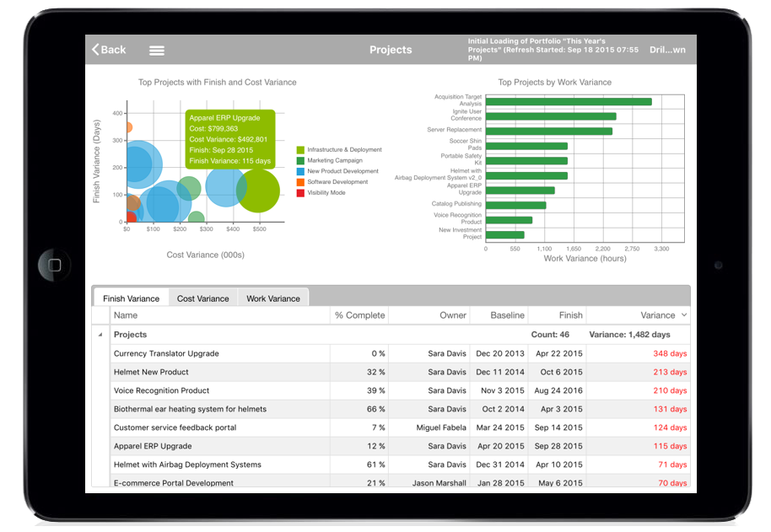This screenshot has height=532, width=771.
Task: Click the Infrastructure & Deployment legend swatch
Action: 300,150
